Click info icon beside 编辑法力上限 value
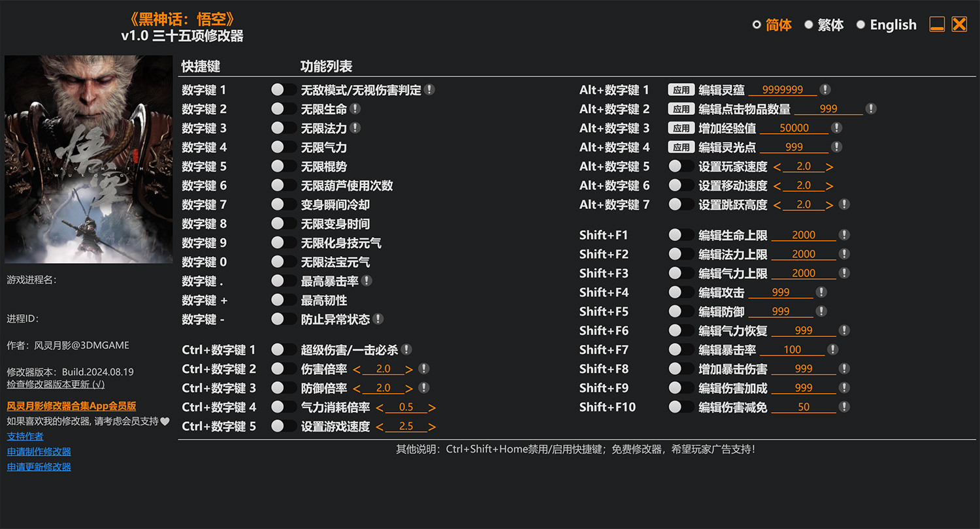The image size is (980, 529). click(844, 253)
